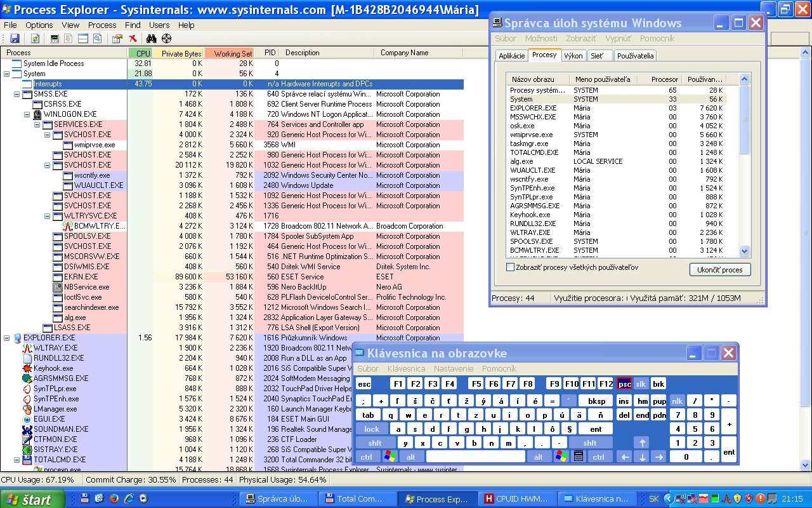Launch Firefox from the quick launch bar
Viewport: 812px width, 508px height.
tap(114, 498)
